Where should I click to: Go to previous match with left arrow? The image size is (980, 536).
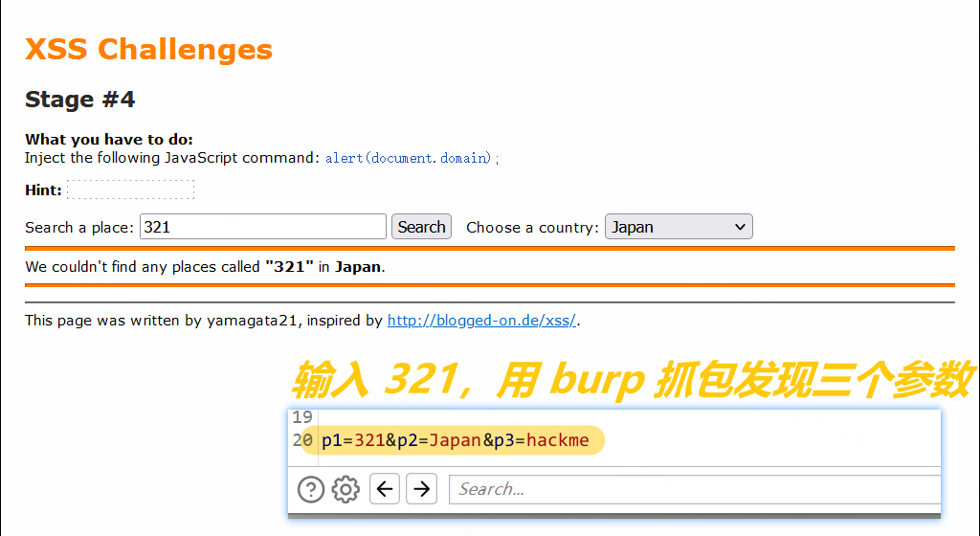tap(385, 490)
